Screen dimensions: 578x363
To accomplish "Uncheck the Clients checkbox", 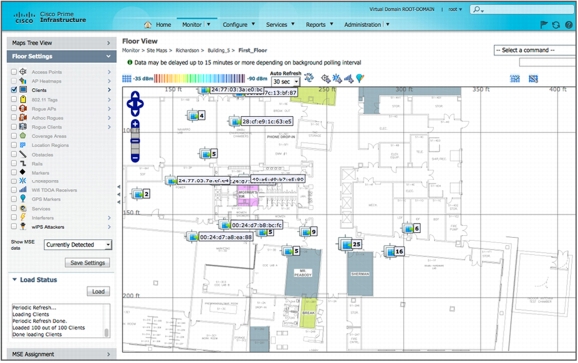I will 14,90.
